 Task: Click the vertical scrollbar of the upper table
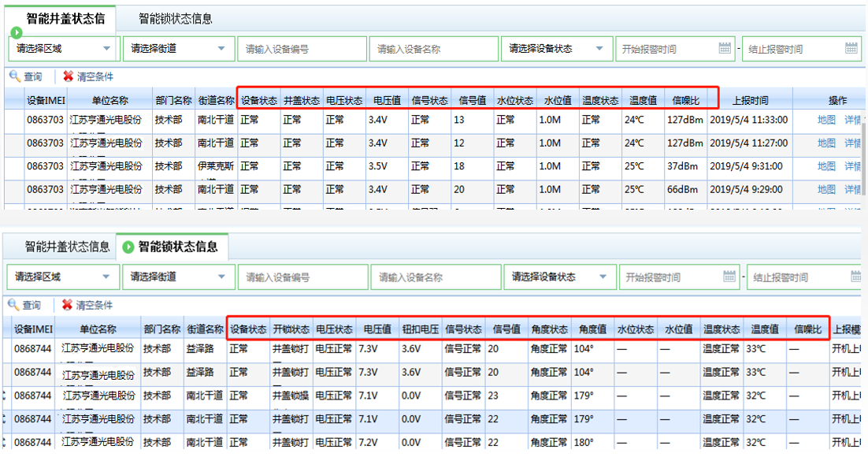(x=864, y=158)
